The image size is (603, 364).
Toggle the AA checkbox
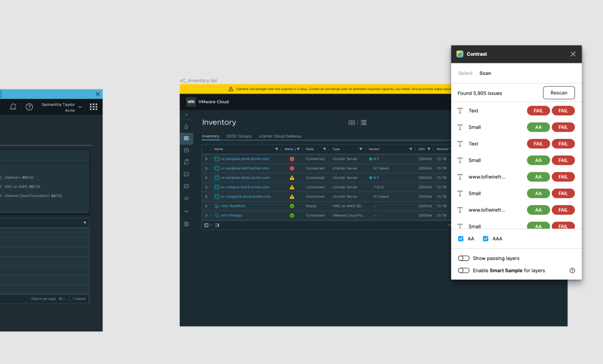(x=461, y=239)
